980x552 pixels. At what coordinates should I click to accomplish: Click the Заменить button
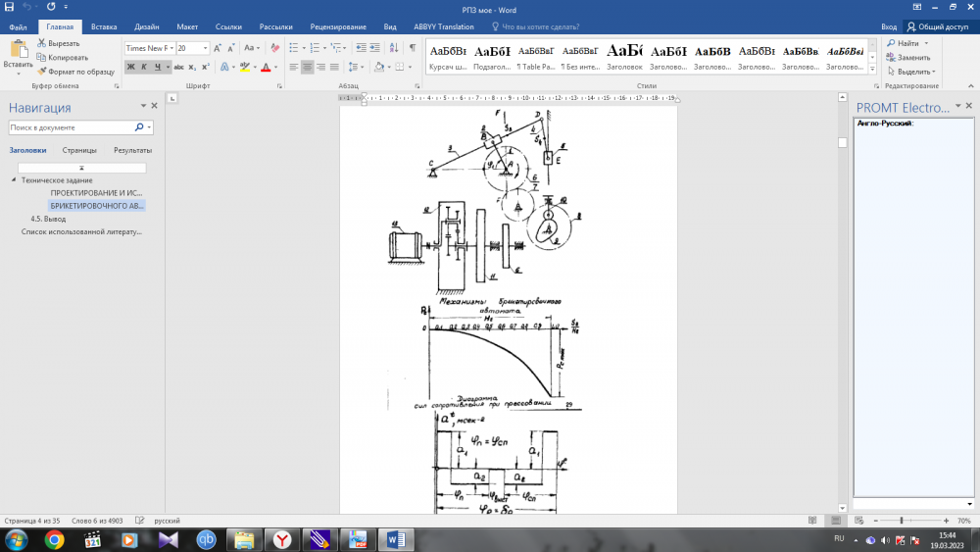pos(907,57)
